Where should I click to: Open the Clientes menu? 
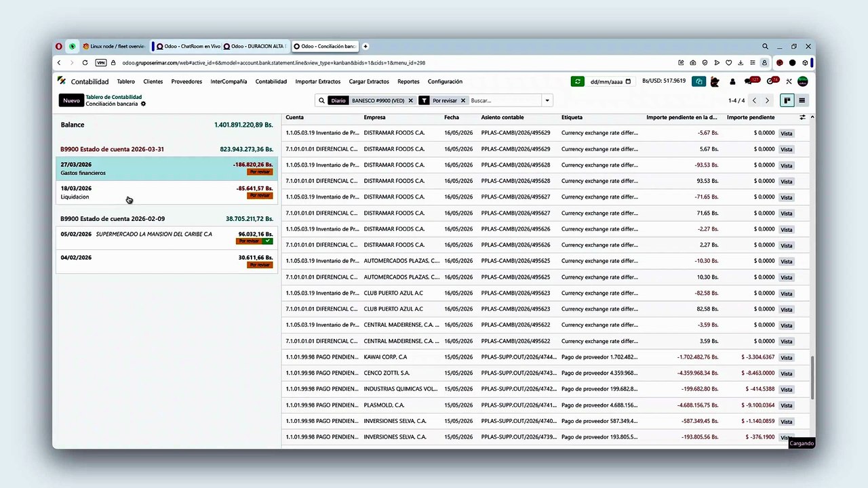(153, 81)
